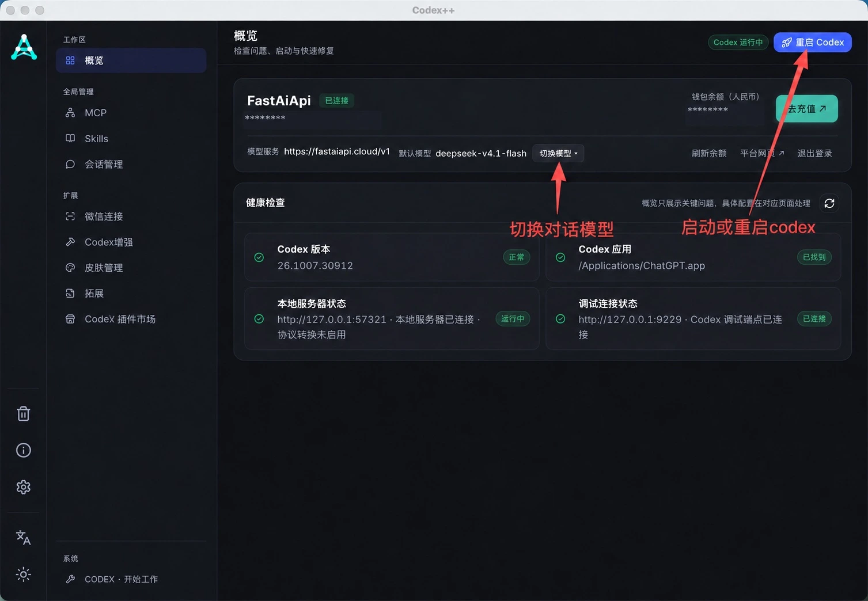Click the 拓展 puzzle icon
Image resolution: width=868 pixels, height=601 pixels.
point(70,293)
